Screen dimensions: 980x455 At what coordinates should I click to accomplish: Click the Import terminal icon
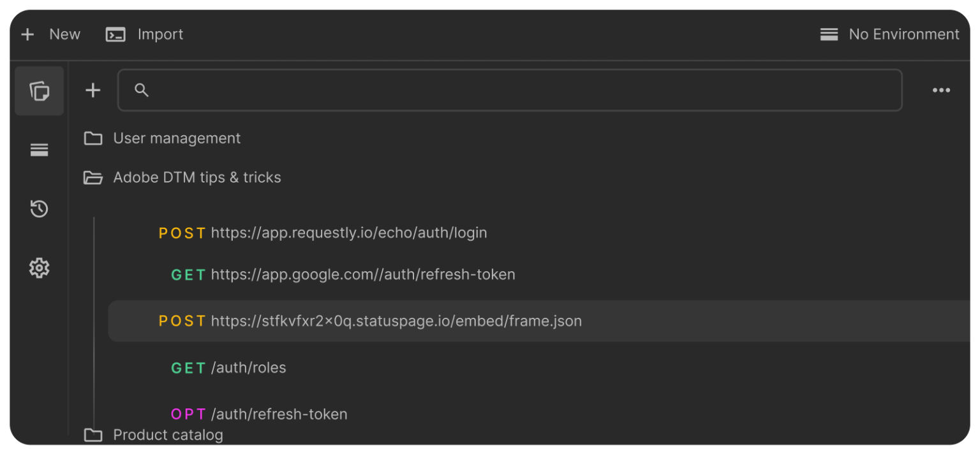point(115,34)
